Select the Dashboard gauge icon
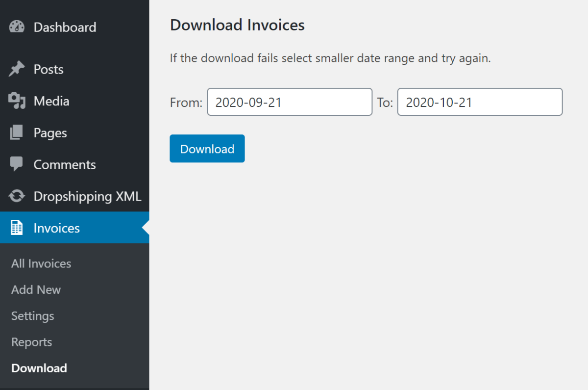The height and width of the screenshot is (390, 588). point(17,27)
